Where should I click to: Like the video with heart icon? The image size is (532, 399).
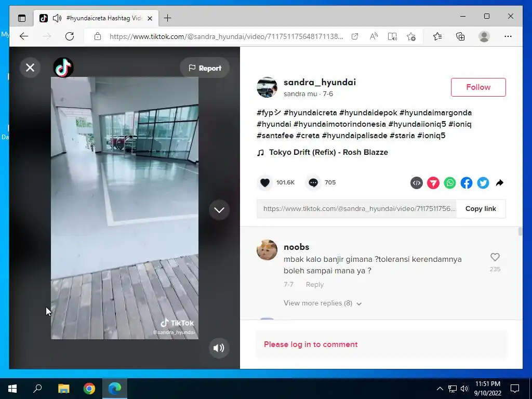pos(265,183)
